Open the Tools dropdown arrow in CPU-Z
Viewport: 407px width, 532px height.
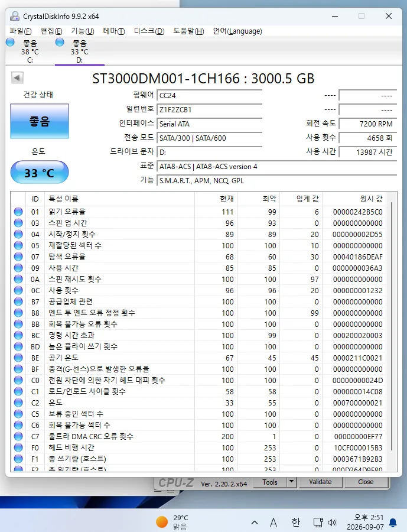(x=291, y=482)
